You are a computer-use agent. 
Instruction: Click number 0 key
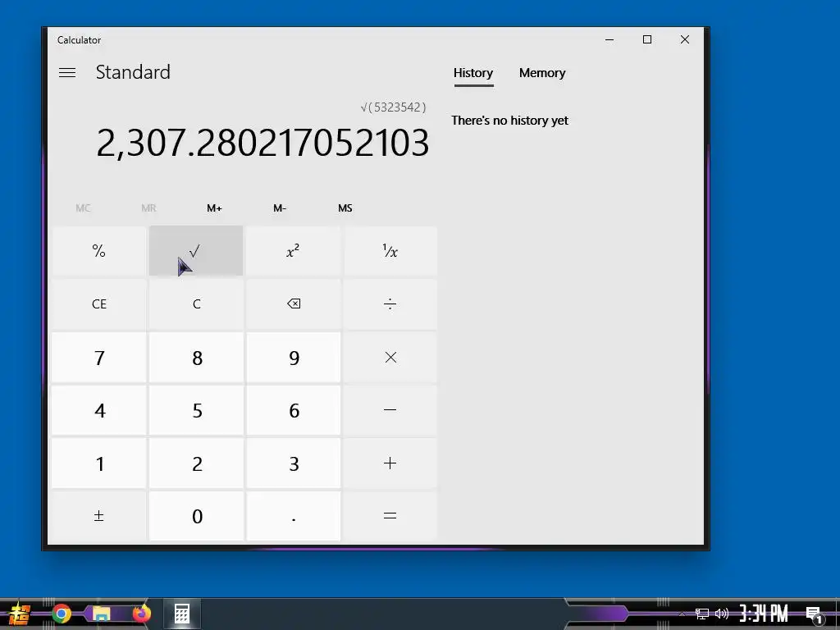(x=196, y=516)
